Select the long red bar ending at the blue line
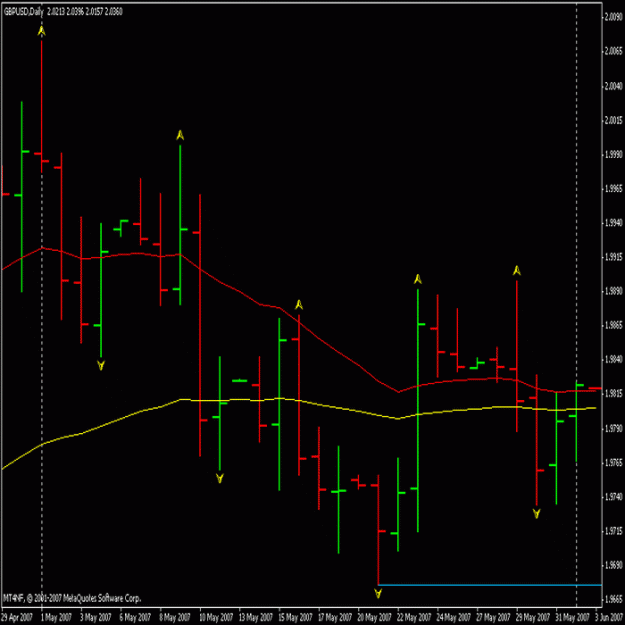 pos(378,529)
